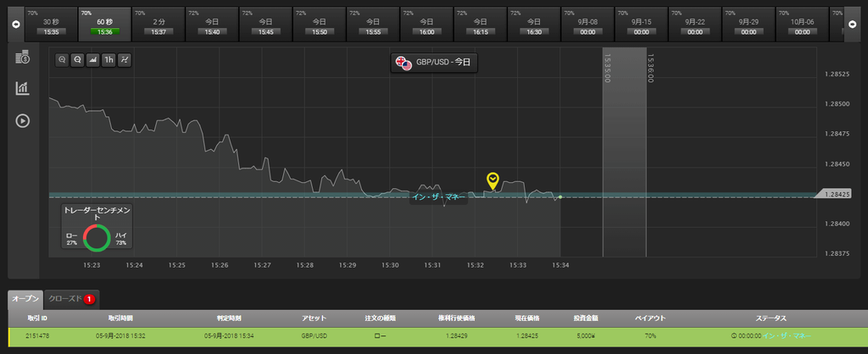Select the 9月-29 expiry
868x354 pixels.
pyautogui.click(x=749, y=25)
